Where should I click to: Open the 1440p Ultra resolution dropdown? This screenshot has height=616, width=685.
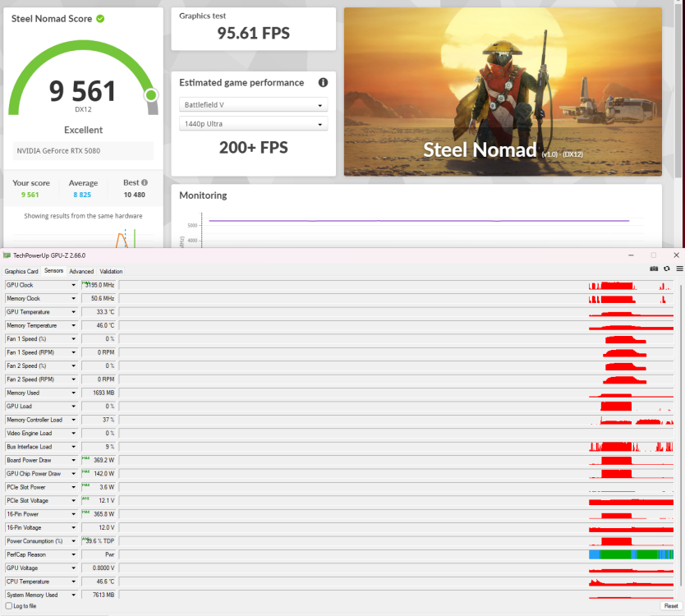(x=253, y=124)
